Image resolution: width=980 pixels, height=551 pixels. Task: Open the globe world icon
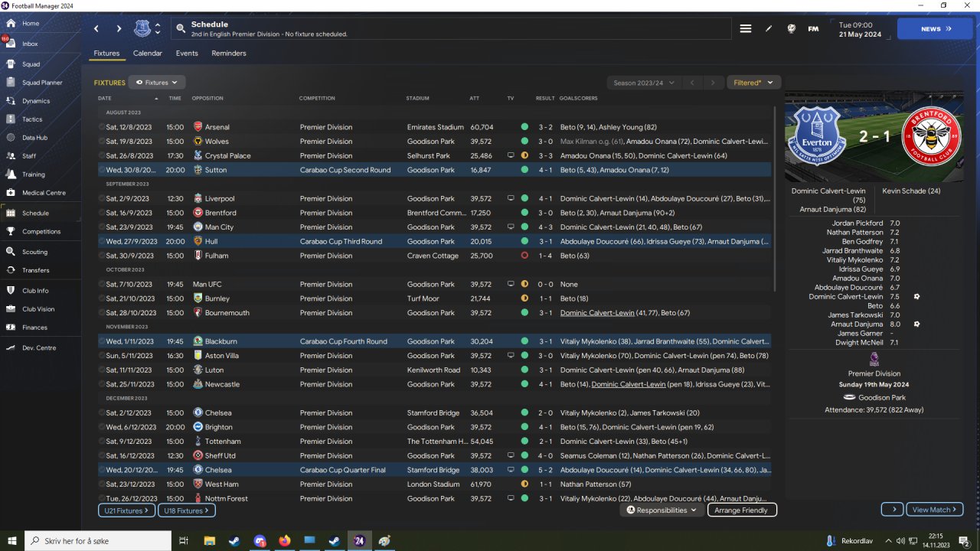(x=791, y=29)
